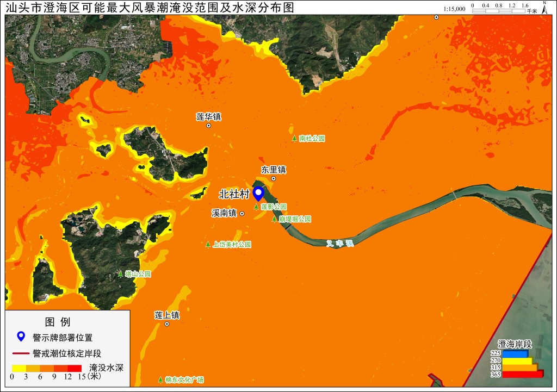Click the tree icon beside 棉东文化广场
Screen dimensions: 557x392
tap(160, 379)
